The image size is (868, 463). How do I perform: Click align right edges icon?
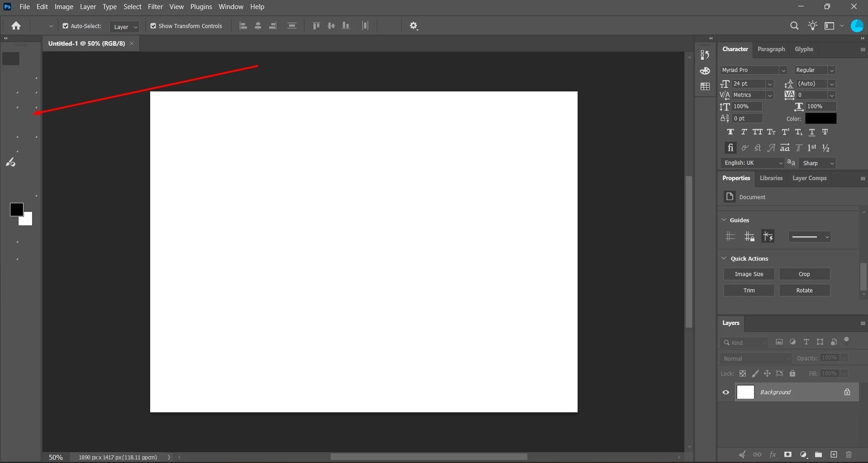pyautogui.click(x=273, y=26)
